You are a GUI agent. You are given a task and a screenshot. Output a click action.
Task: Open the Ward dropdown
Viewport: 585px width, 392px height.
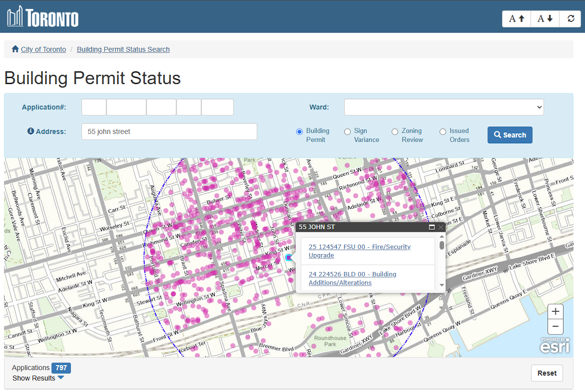(x=444, y=107)
